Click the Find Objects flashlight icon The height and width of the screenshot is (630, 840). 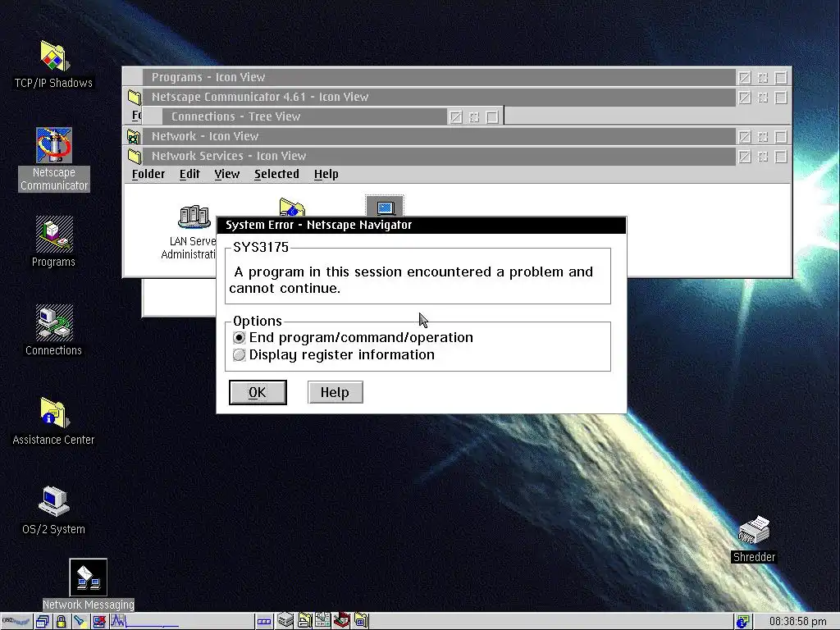pos(80,622)
